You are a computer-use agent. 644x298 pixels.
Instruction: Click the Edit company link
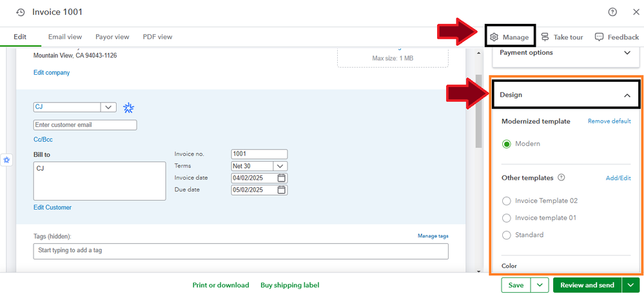click(x=52, y=73)
